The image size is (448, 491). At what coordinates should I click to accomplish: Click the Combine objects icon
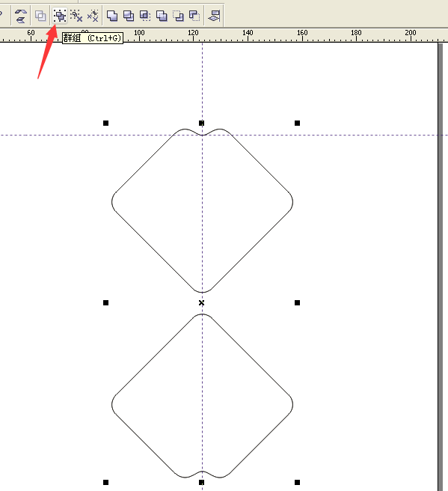(x=40, y=15)
